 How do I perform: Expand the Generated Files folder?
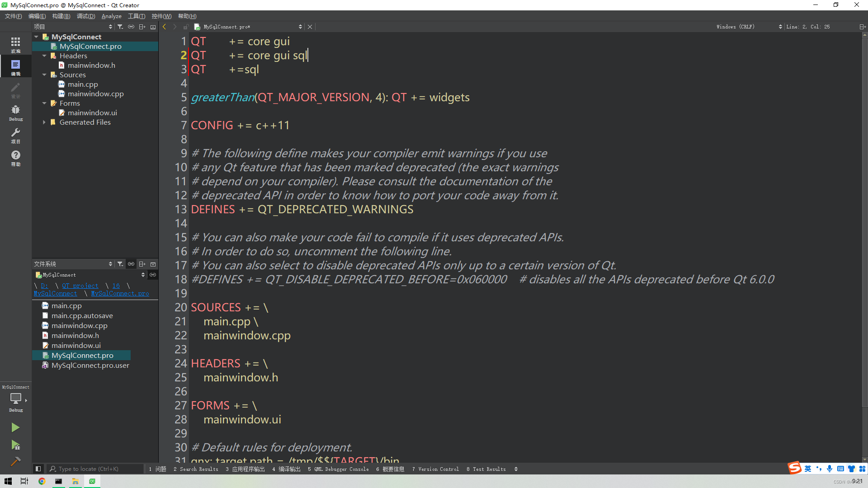coord(44,122)
